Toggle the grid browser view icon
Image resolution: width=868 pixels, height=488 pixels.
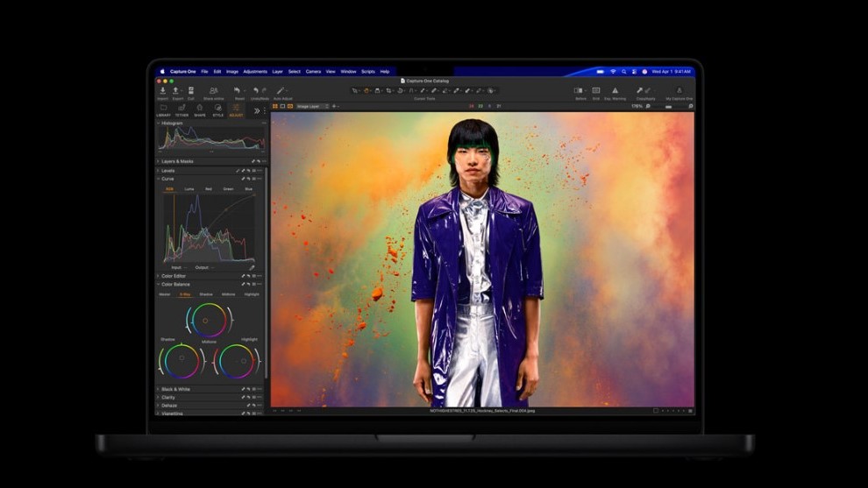275,106
